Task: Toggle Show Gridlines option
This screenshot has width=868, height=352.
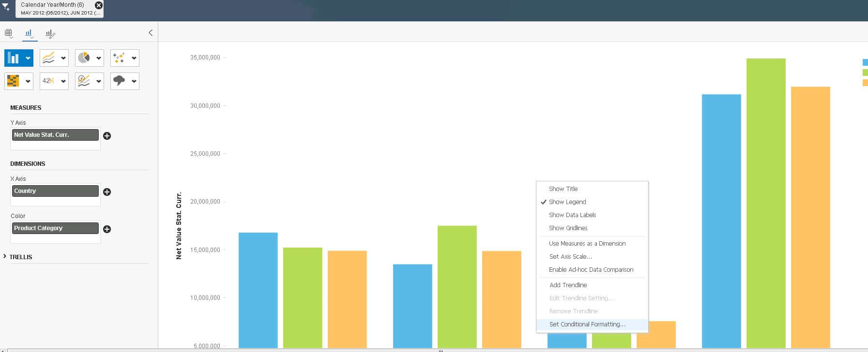Action: pos(568,228)
